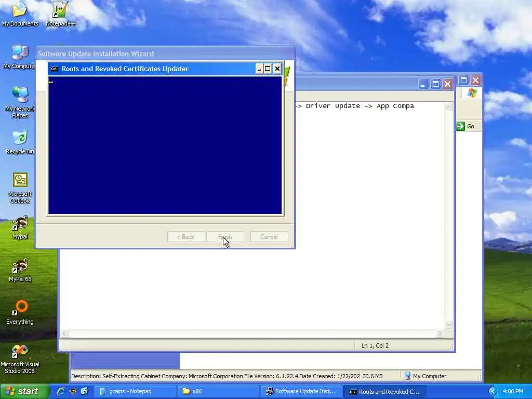Launch Notepad++ from desktop shortcut
Viewport: 532px width, 399px height.
tap(60, 14)
